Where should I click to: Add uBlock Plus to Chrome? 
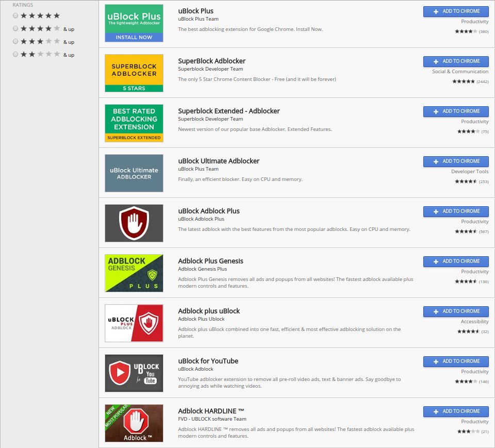[456, 11]
